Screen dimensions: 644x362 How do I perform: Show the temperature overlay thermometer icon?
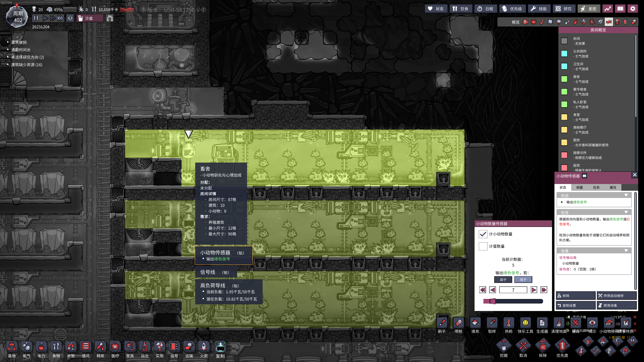coord(542,22)
